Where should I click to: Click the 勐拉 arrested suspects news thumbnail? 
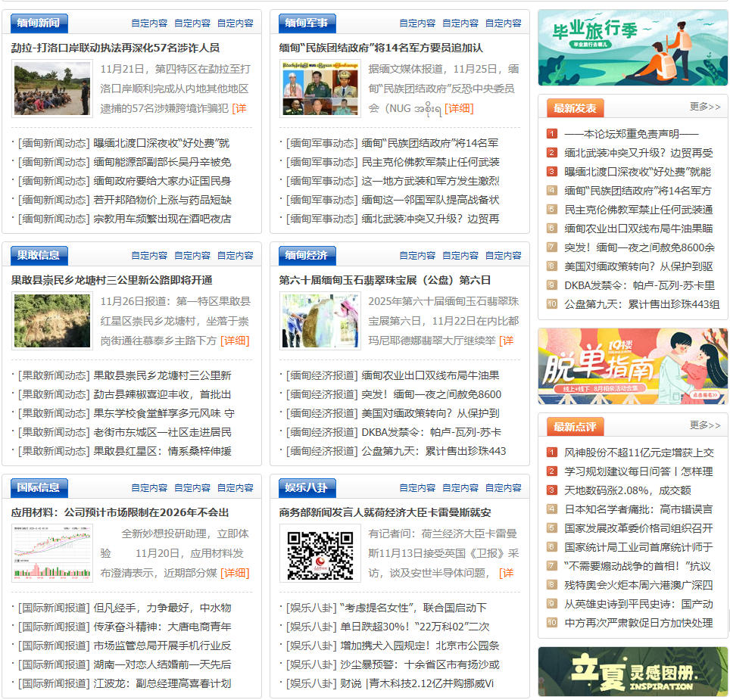coord(51,89)
